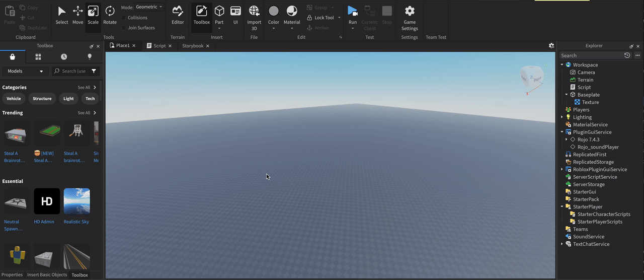Open the UI insert tool
Image resolution: width=644 pixels, height=280 pixels.
(x=235, y=15)
